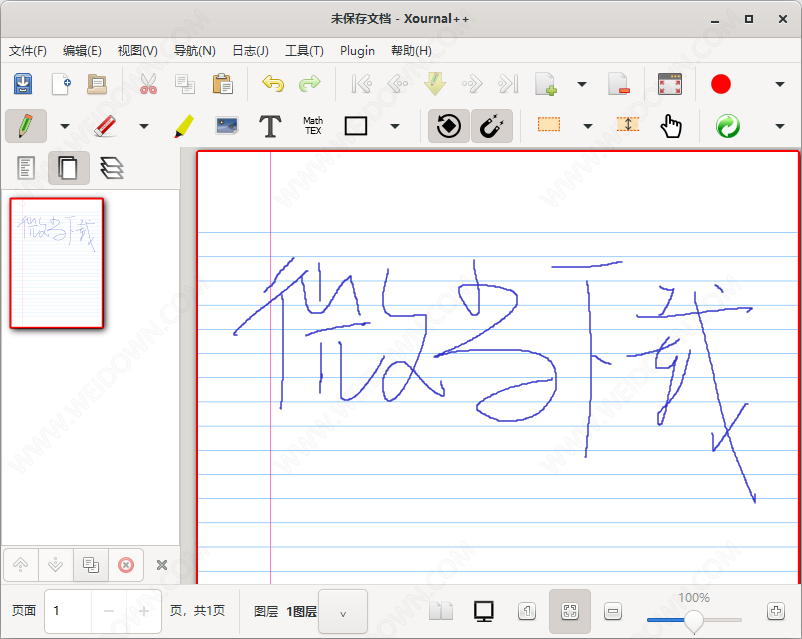Close the sidebar panel
This screenshot has height=639, width=802.
tap(162, 565)
